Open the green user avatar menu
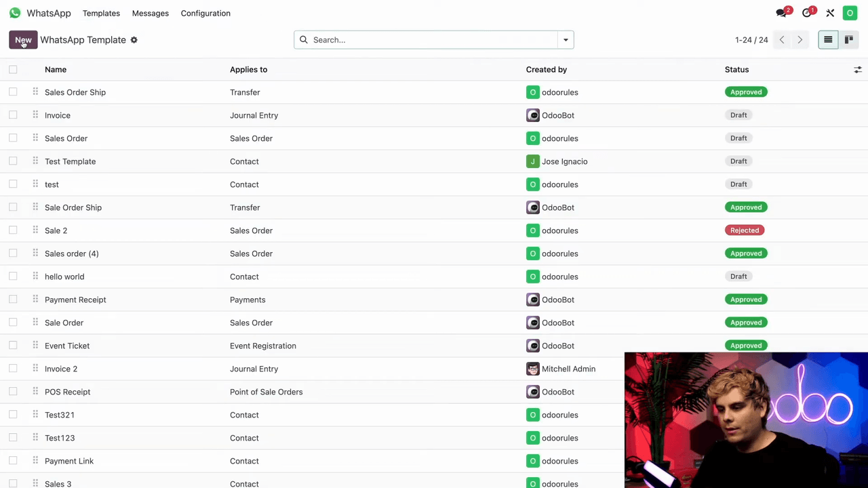 [850, 13]
